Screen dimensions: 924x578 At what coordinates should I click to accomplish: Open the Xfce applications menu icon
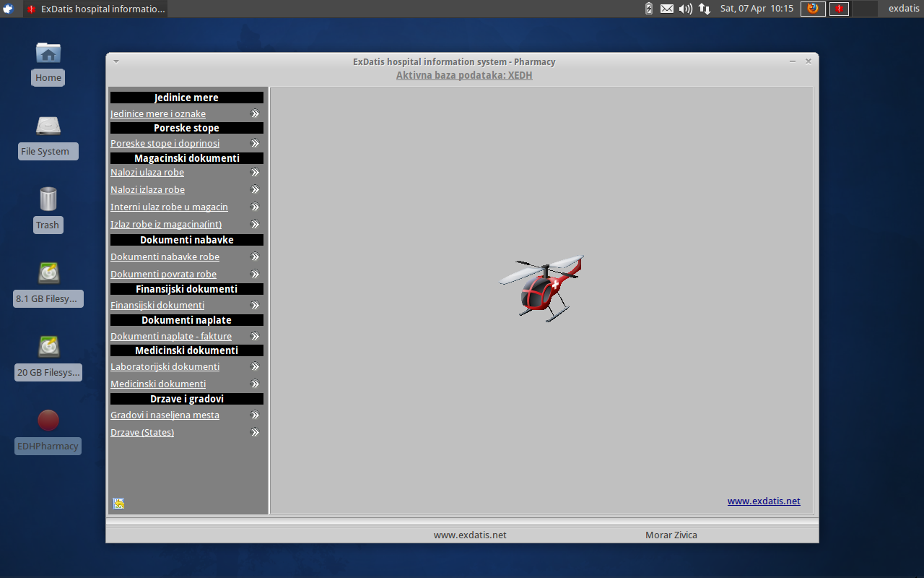click(x=8, y=9)
